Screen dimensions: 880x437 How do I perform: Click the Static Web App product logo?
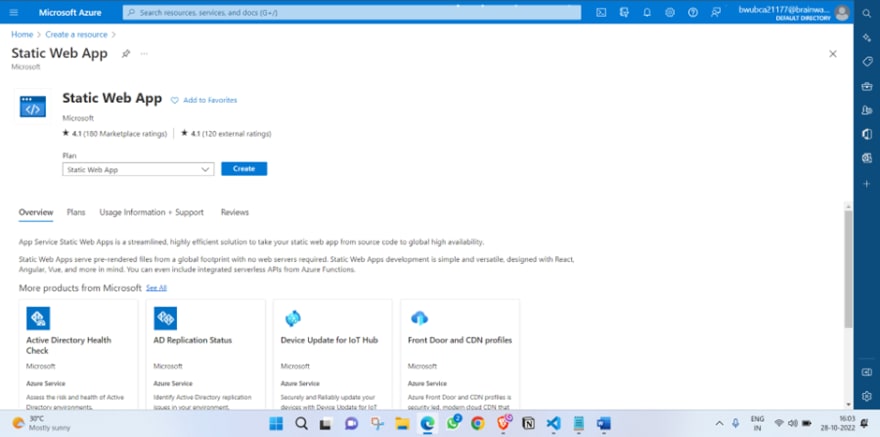coord(33,106)
